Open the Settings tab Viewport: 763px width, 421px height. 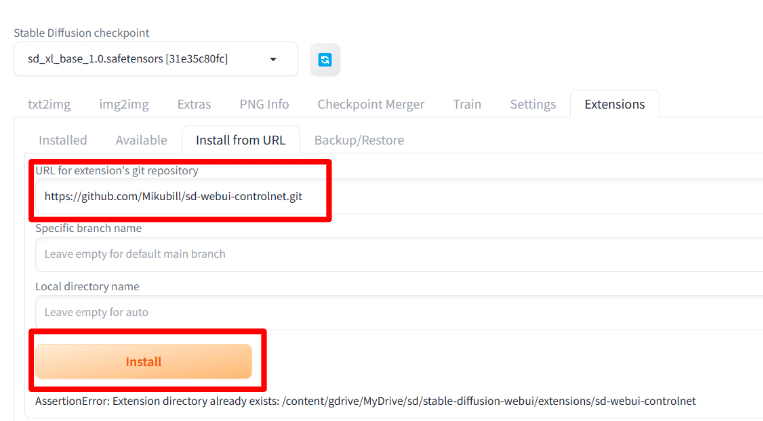pyautogui.click(x=533, y=104)
